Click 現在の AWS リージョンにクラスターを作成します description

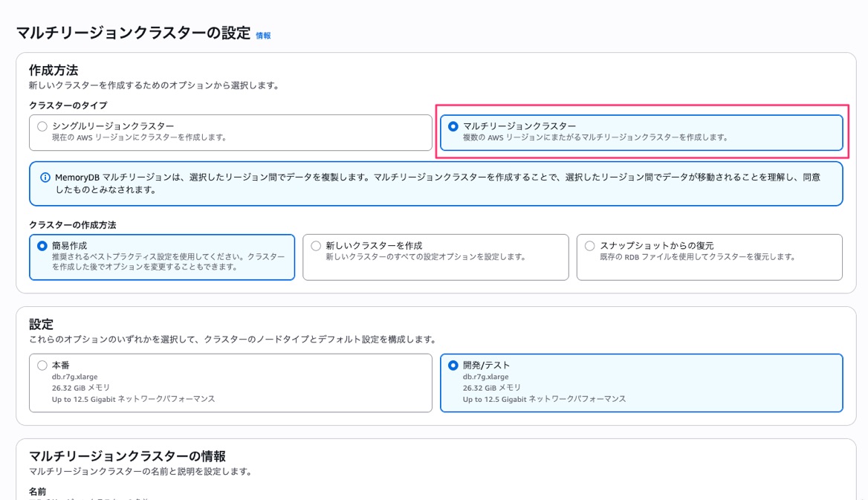(x=140, y=137)
